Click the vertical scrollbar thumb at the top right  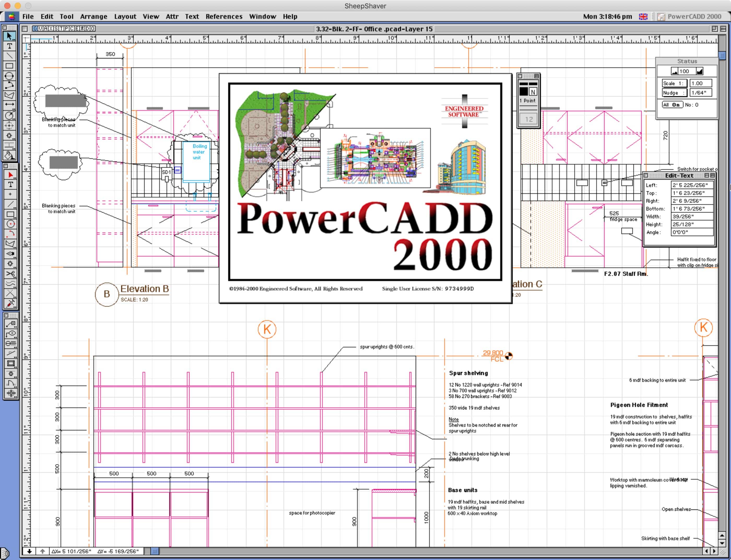[x=722, y=55]
